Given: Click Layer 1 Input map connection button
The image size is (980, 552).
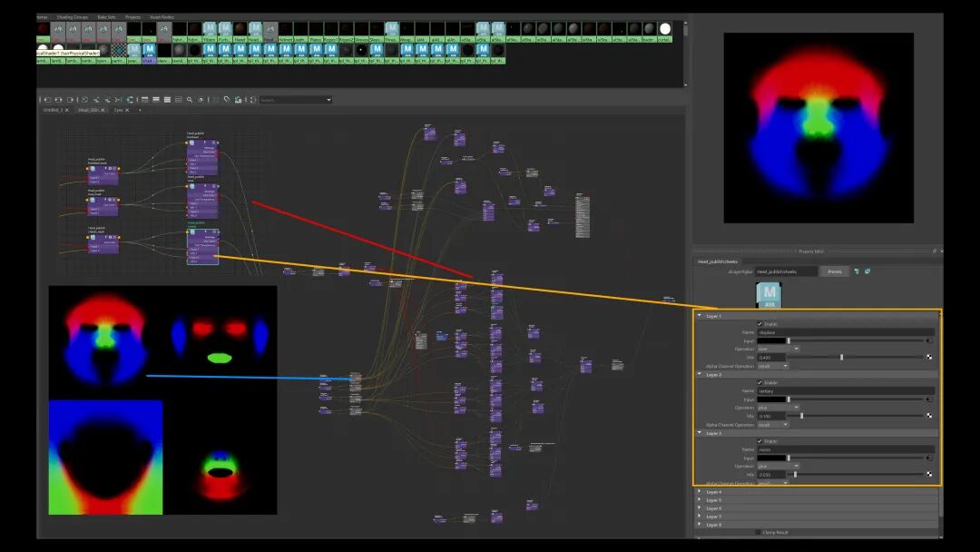Looking at the screenshot, I should click(929, 340).
